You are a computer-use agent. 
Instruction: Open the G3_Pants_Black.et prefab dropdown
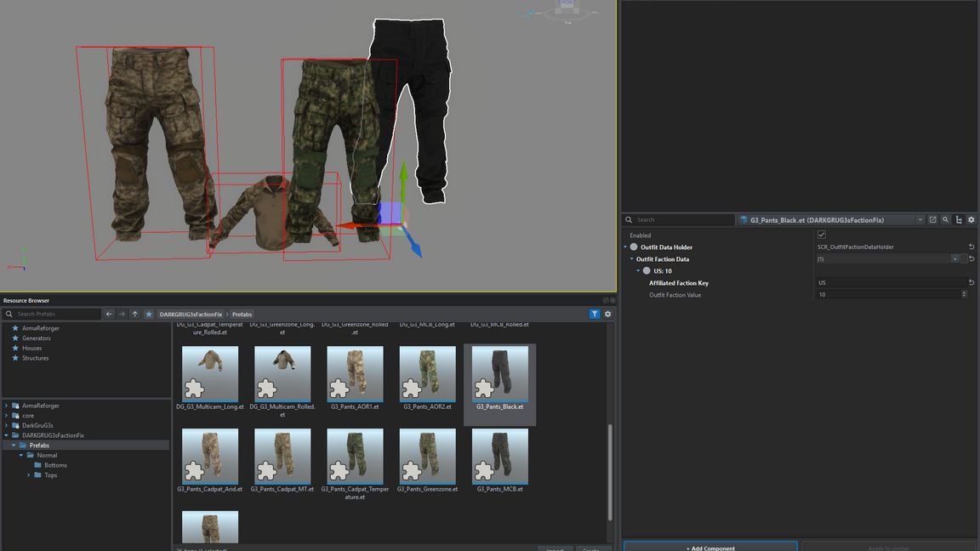pyautogui.click(x=920, y=219)
